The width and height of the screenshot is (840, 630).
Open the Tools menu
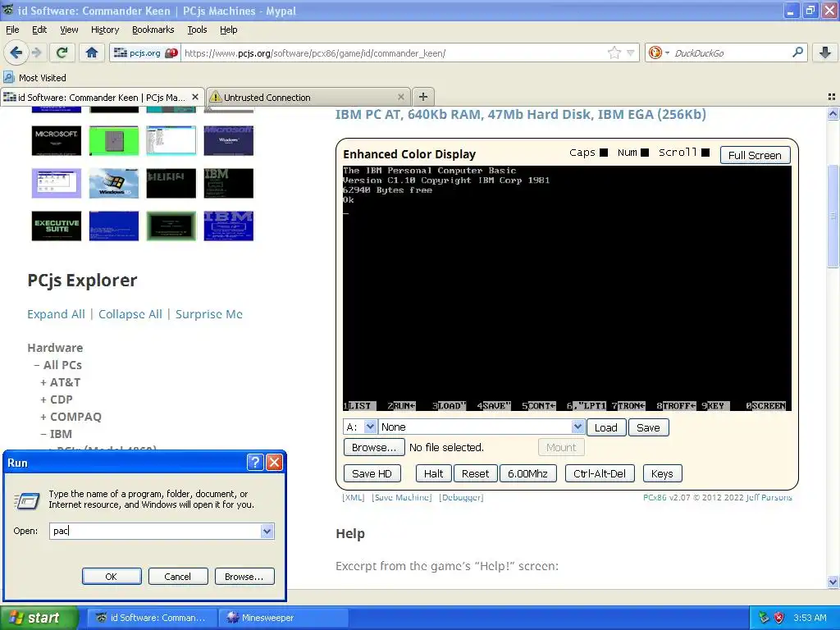[197, 30]
